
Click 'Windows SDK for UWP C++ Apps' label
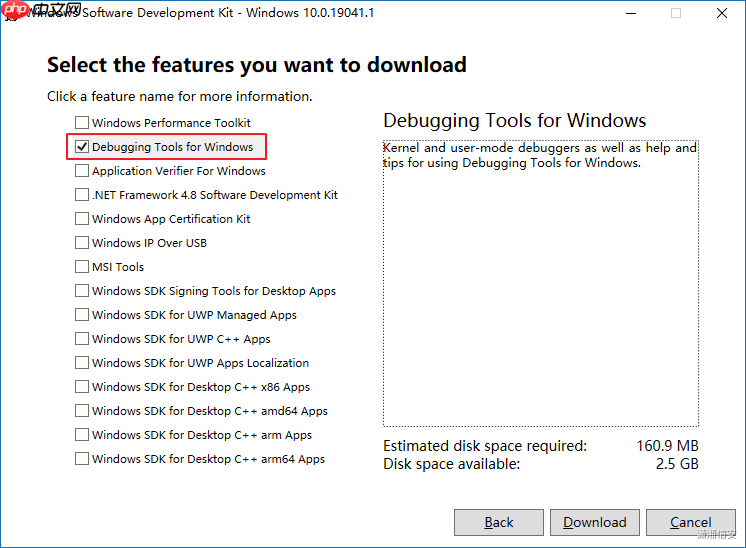pyautogui.click(x=181, y=339)
